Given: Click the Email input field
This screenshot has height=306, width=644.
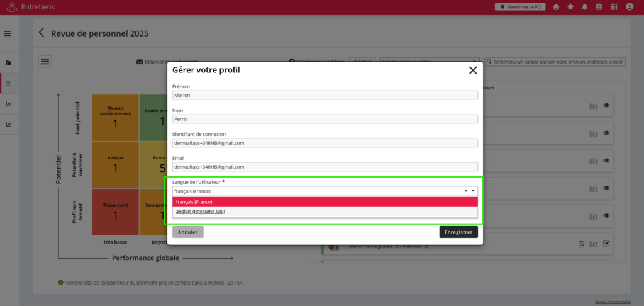Looking at the screenshot, I should 325,167.
